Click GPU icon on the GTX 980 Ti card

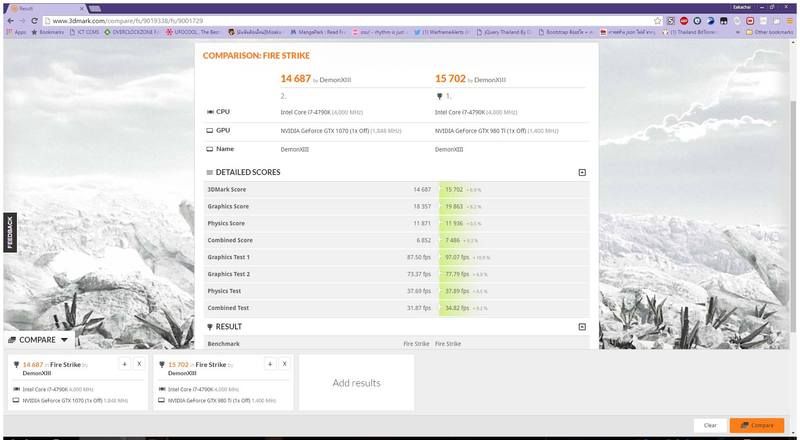(162, 401)
